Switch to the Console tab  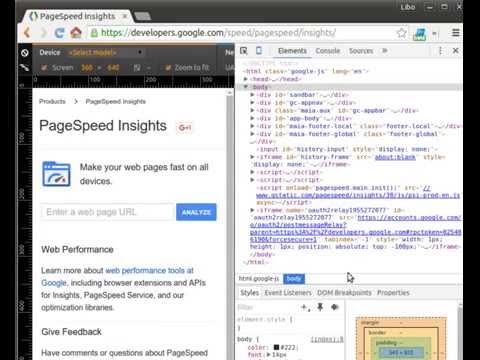click(x=328, y=51)
